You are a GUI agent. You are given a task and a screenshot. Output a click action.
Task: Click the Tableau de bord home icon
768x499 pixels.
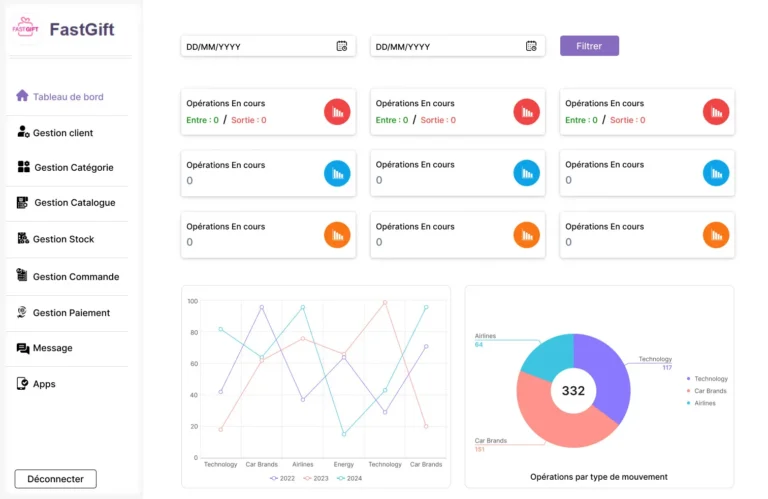pyautogui.click(x=22, y=95)
